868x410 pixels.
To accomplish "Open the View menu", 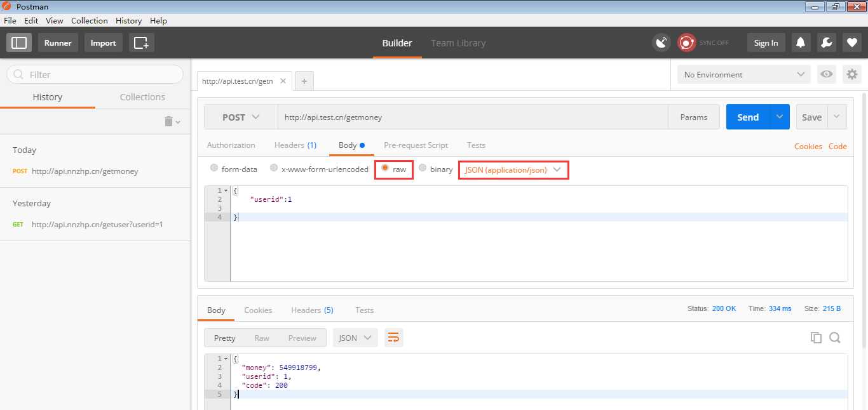I will click(55, 20).
